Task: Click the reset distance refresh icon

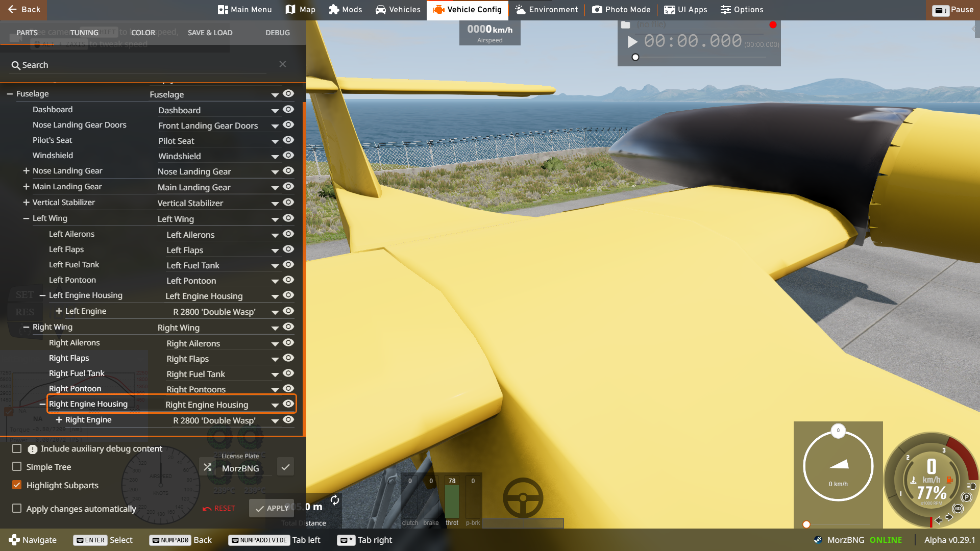Action: point(335,500)
